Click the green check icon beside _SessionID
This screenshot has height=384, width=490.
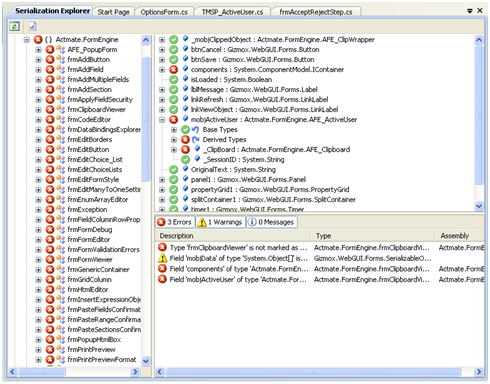[185, 160]
